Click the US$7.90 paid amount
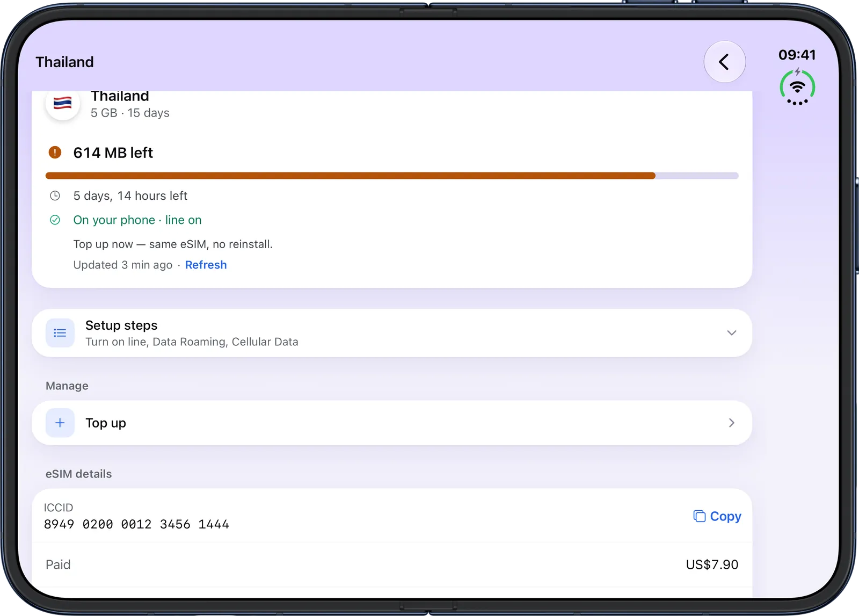Viewport: 859px width, 616px height. tap(712, 564)
